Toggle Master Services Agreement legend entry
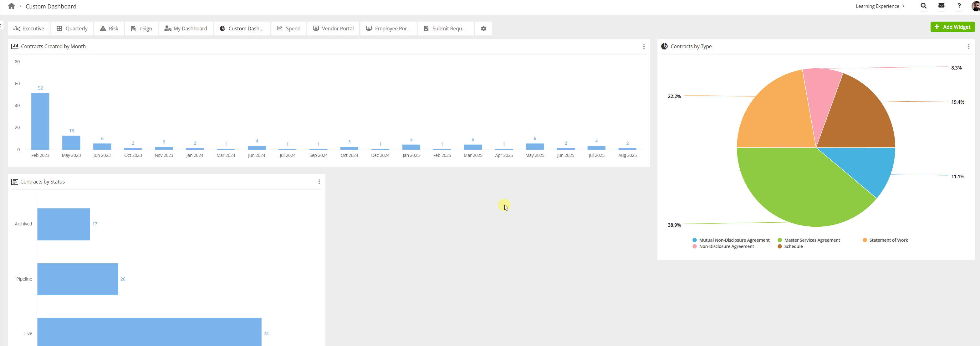This screenshot has width=980, height=346. point(809,240)
